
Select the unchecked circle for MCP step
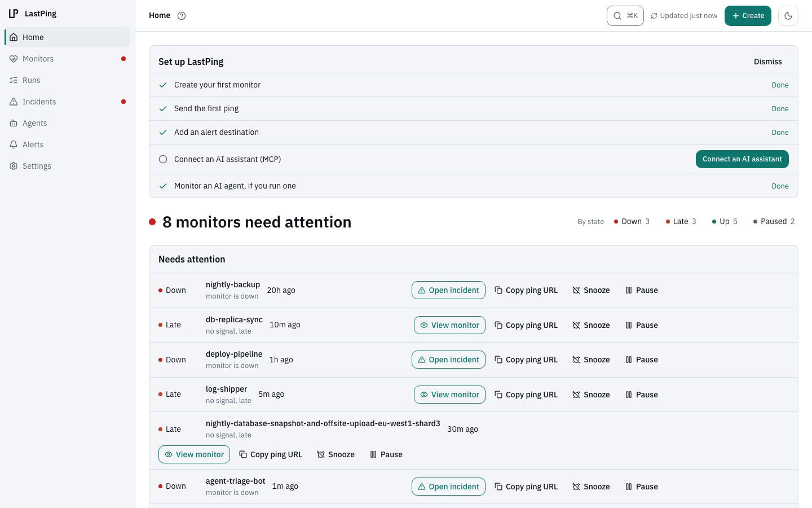163,159
